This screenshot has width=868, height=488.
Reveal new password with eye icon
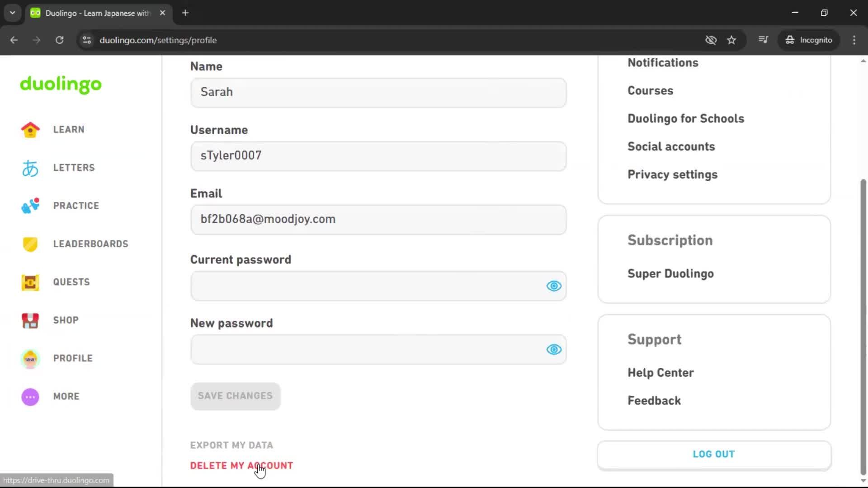tap(553, 350)
